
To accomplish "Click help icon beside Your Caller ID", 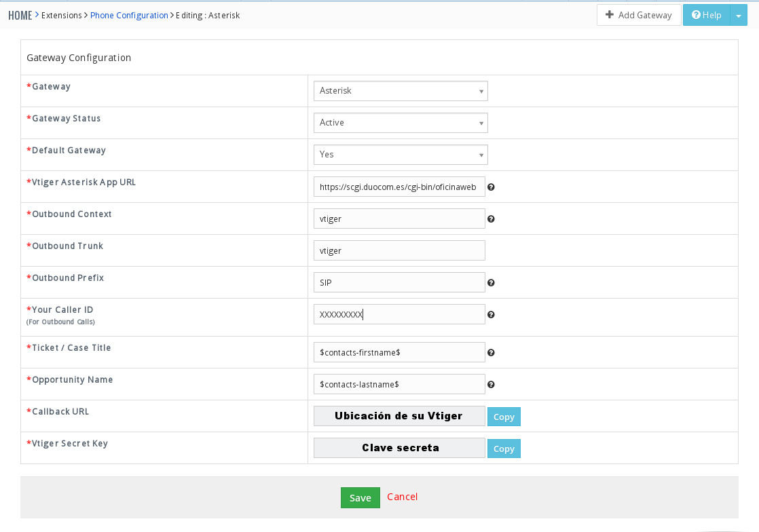I will tap(491, 315).
